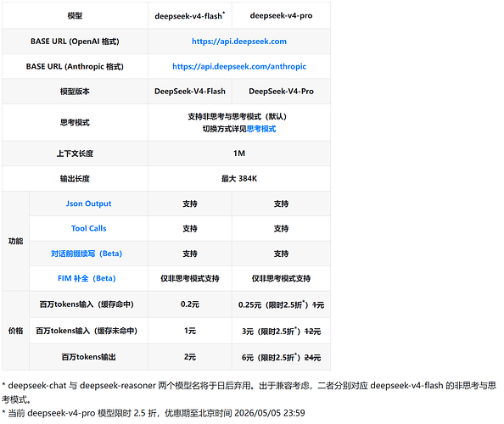Click the 最大 384K value

click(239, 179)
